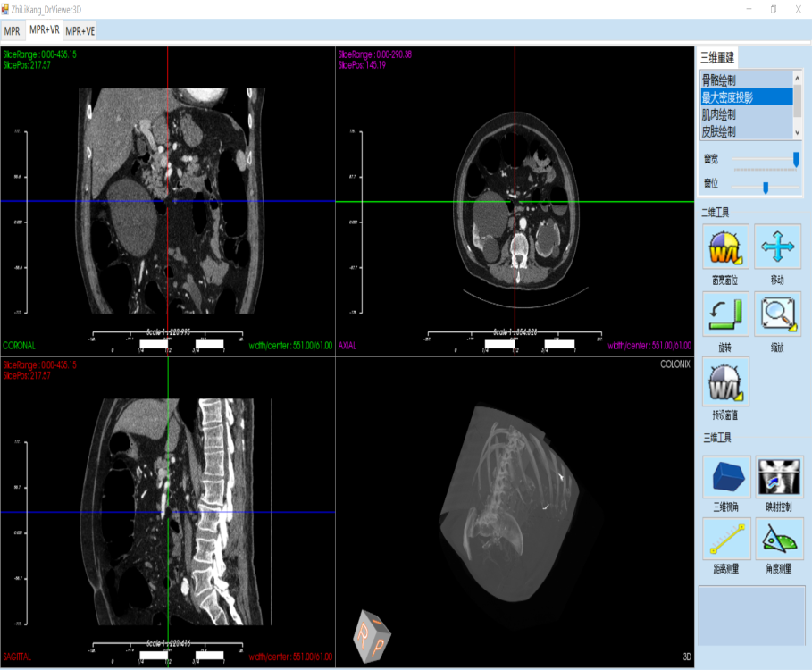Screen dimensions: 812x670
Task: Select the 三维重建 panel tab
Action: pyautogui.click(x=717, y=57)
